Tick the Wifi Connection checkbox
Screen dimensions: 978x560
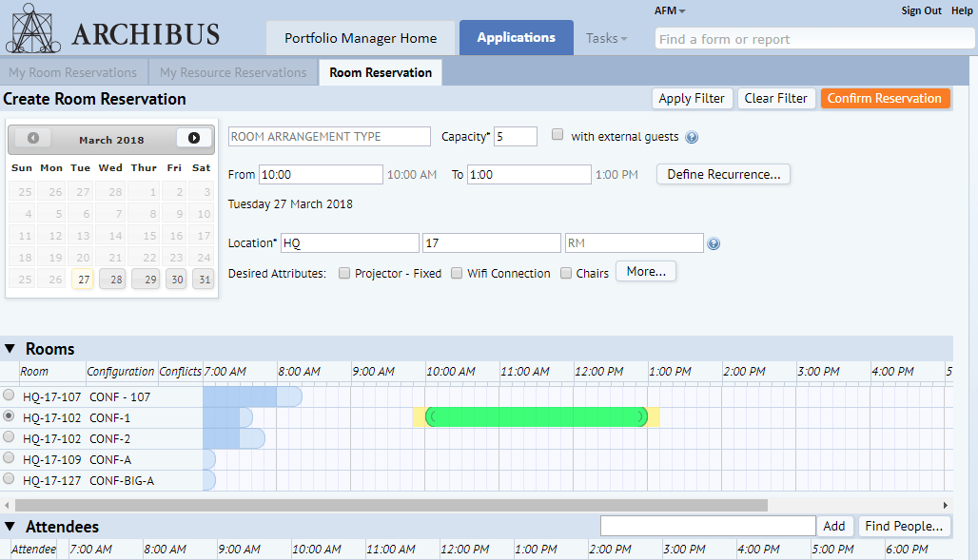(457, 273)
